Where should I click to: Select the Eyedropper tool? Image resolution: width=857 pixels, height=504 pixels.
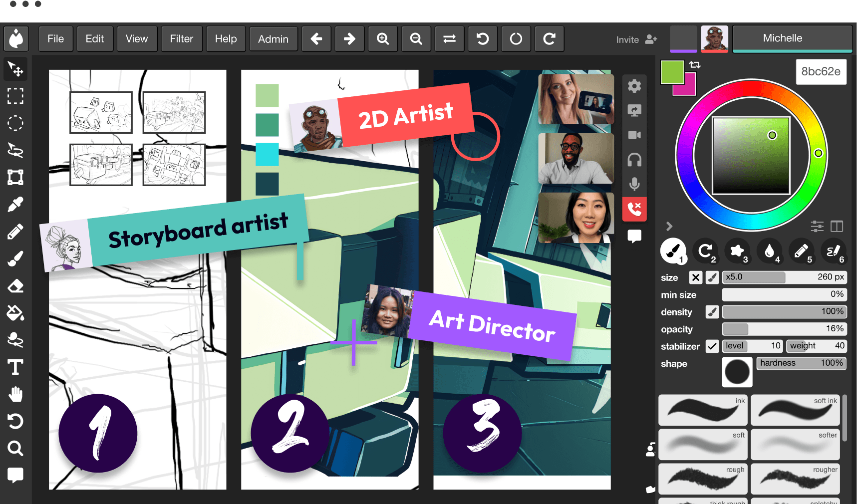click(15, 204)
